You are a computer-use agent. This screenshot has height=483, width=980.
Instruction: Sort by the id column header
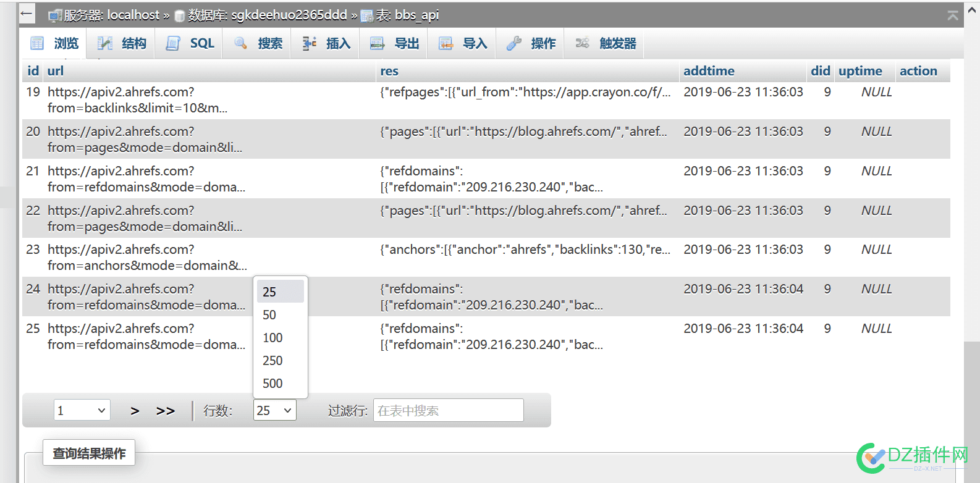click(x=33, y=71)
